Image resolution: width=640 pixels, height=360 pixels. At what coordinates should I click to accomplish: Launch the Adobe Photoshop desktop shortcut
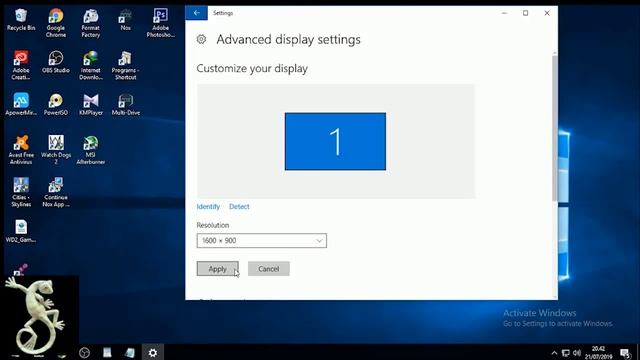click(160, 23)
